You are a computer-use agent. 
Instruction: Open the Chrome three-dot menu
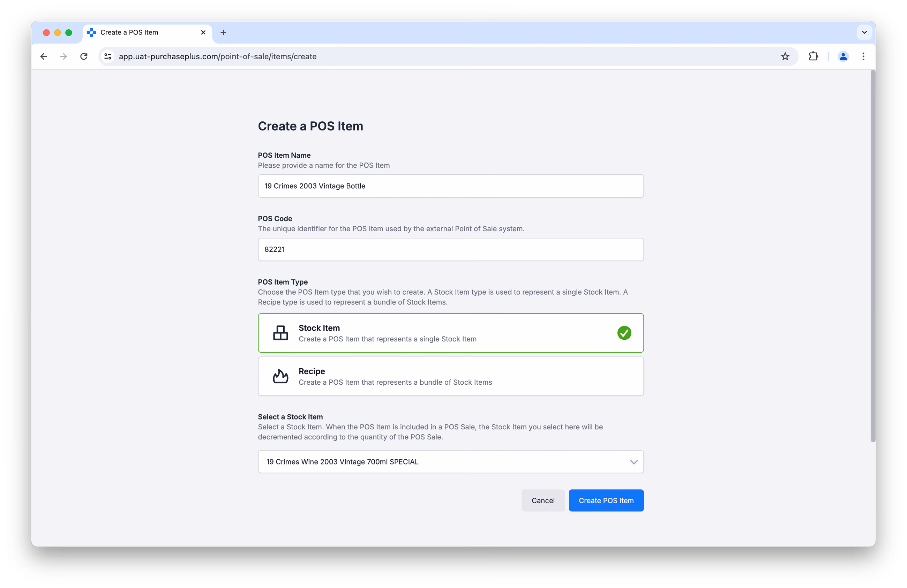[x=863, y=56]
